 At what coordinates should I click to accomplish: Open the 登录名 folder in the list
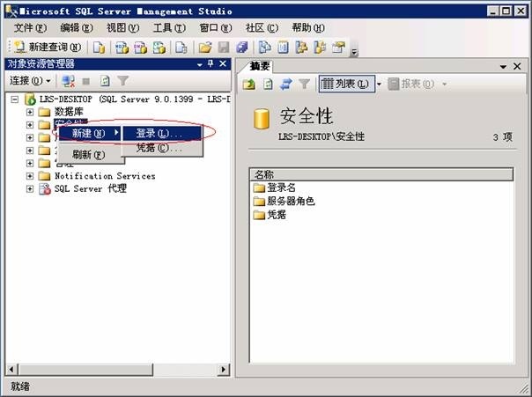click(280, 187)
